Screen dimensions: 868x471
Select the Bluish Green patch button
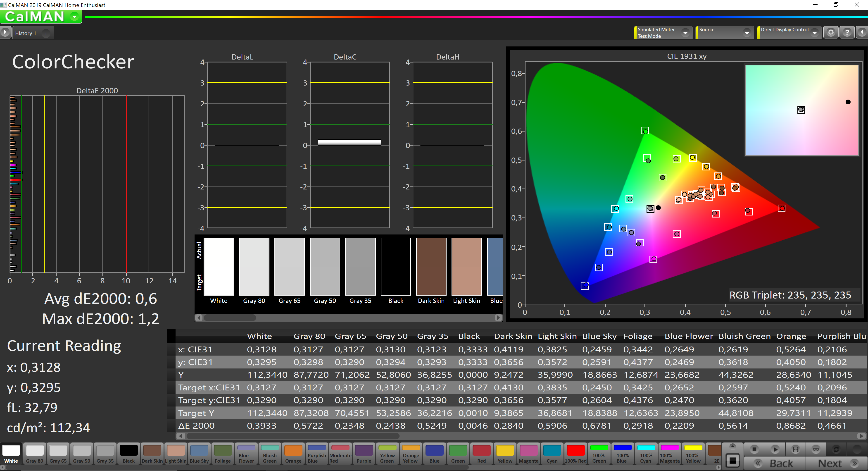click(270, 454)
